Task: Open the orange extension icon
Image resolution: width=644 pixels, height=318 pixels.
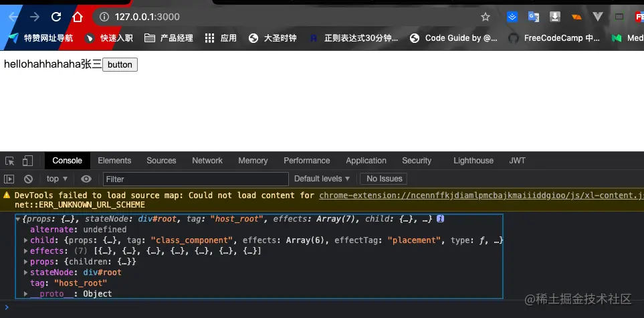Action: pos(576,17)
